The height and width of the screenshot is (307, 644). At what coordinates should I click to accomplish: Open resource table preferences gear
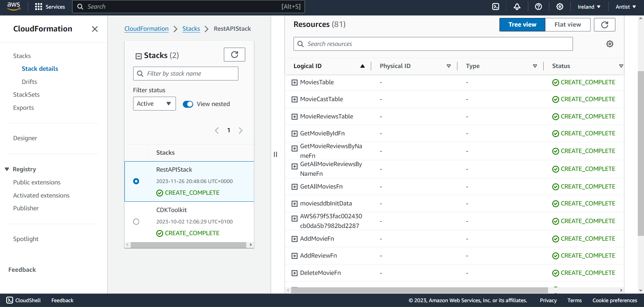pos(610,44)
